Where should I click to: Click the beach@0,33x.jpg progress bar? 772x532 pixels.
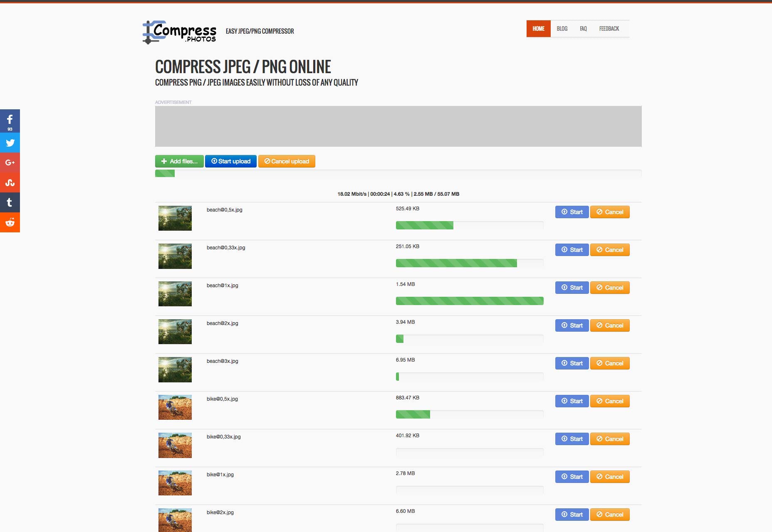pyautogui.click(x=469, y=263)
